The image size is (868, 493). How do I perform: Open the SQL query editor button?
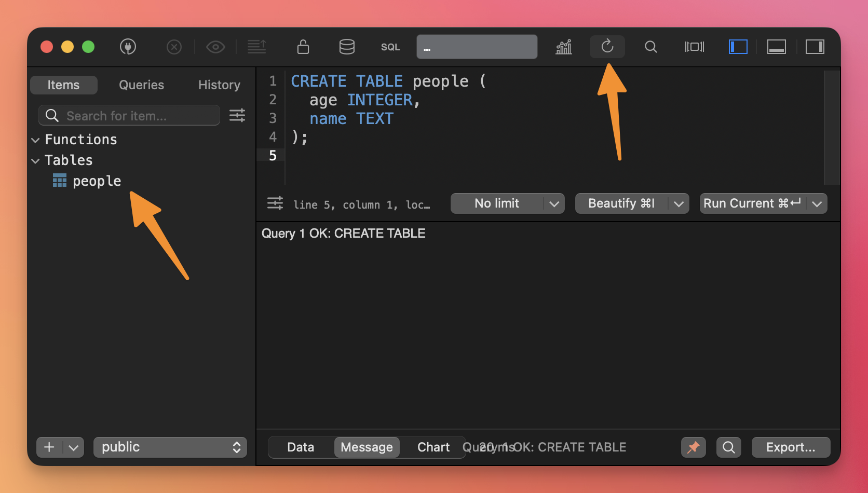(x=390, y=47)
